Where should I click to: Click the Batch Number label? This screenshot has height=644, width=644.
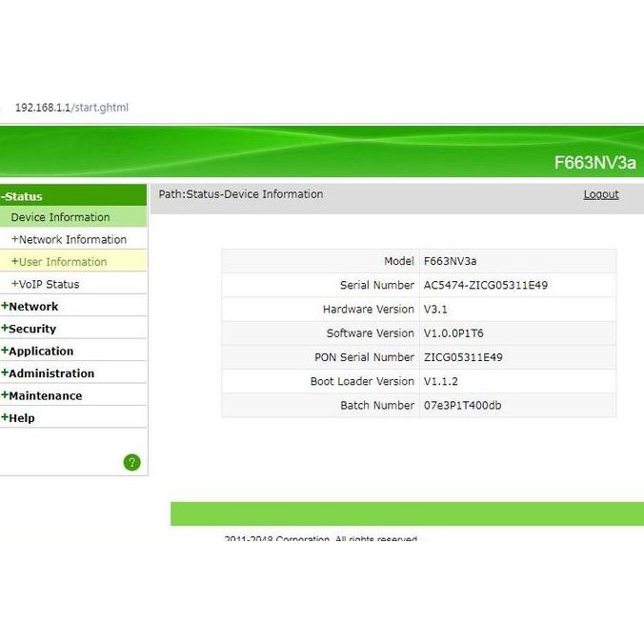coord(377,406)
